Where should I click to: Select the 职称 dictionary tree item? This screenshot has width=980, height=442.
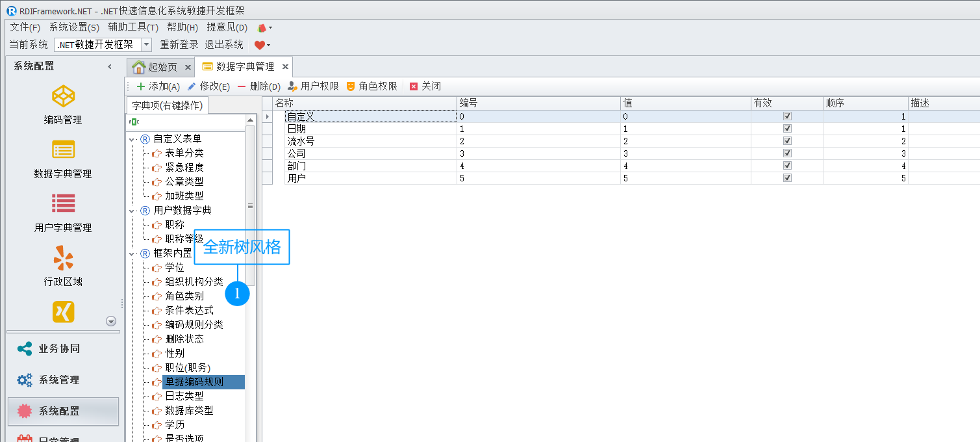(x=173, y=224)
